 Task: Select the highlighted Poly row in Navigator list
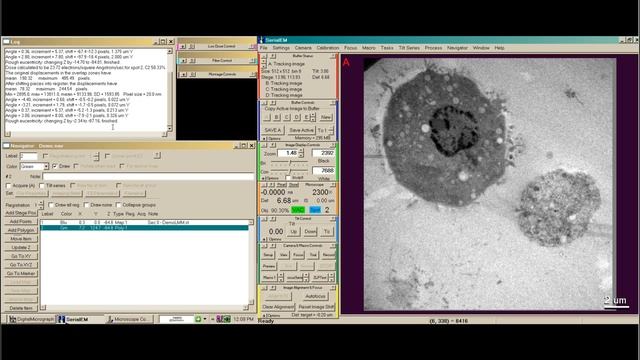click(x=144, y=228)
